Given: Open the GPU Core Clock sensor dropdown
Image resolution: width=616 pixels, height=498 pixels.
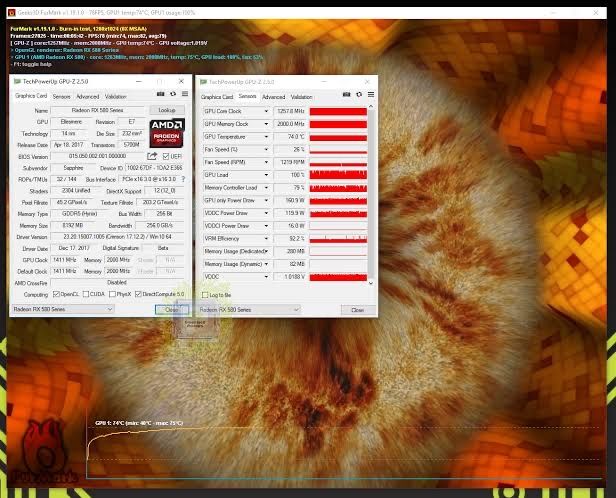Looking at the screenshot, I should coord(266,111).
